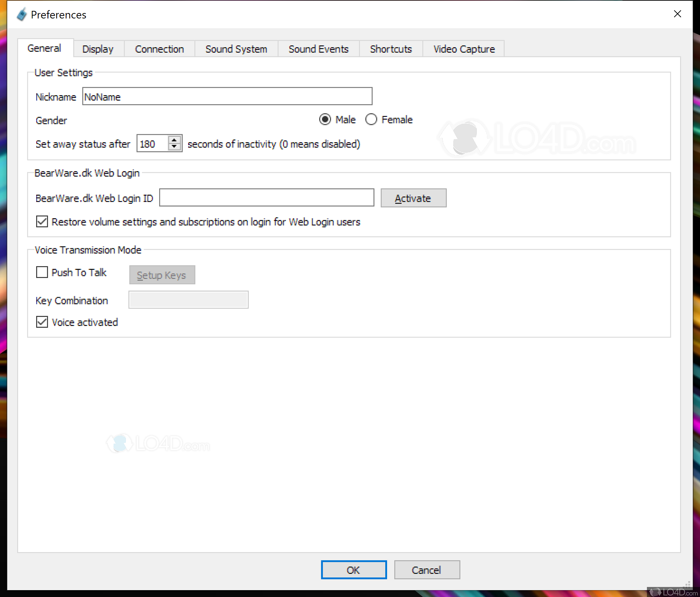
Task: Click the Cancel button
Action: coord(427,570)
